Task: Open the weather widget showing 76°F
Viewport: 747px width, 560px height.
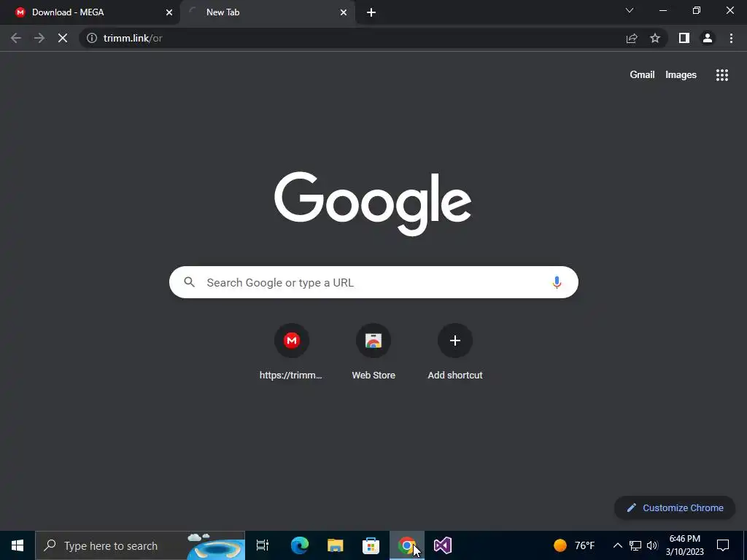Action: coord(574,545)
